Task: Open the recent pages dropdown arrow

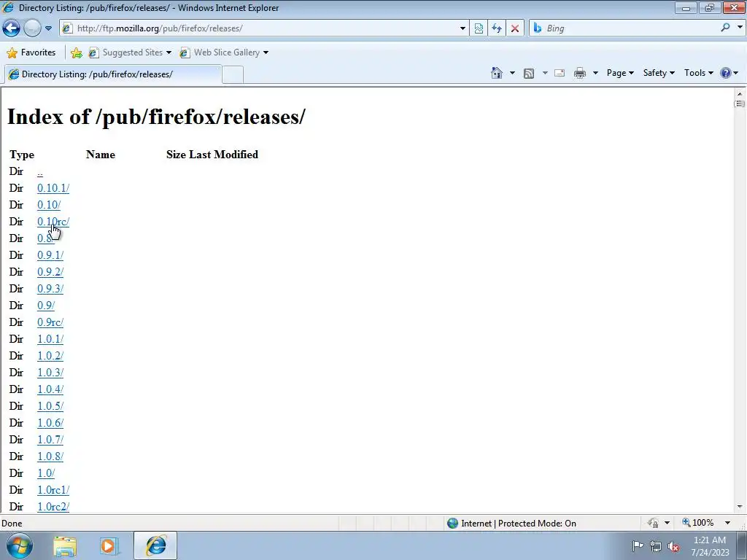Action: click(49, 28)
